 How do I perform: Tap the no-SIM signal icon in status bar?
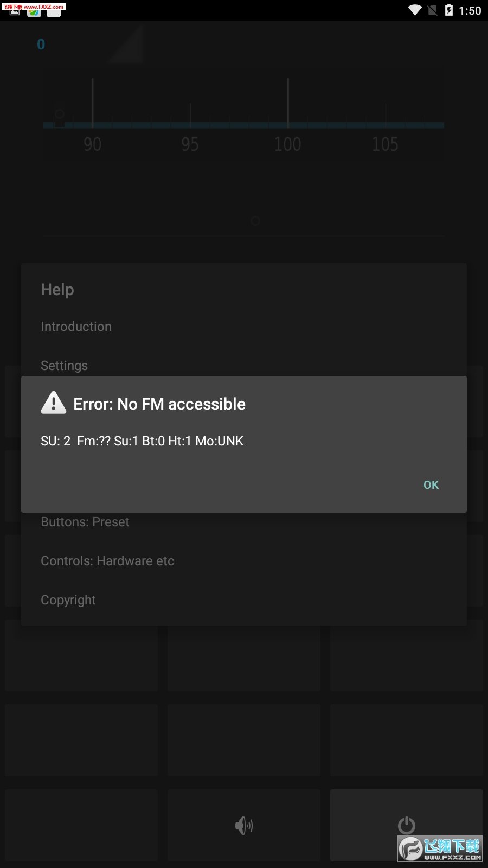(432, 10)
